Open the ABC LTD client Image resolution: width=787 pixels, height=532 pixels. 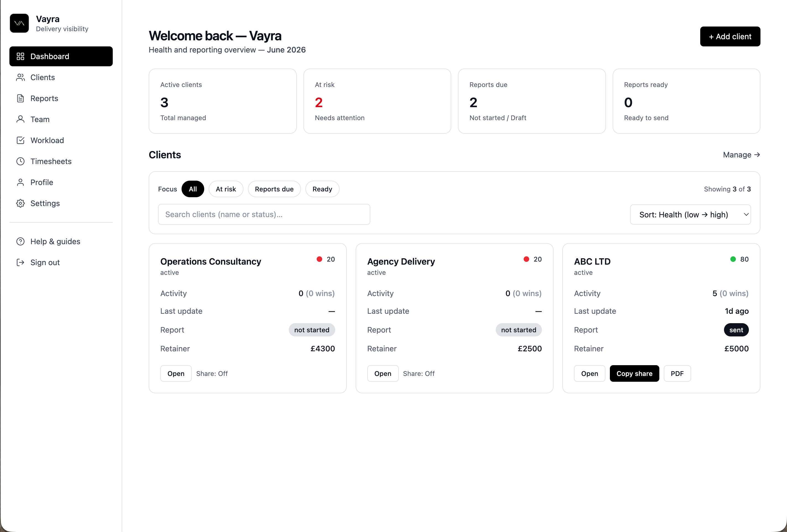590,374
